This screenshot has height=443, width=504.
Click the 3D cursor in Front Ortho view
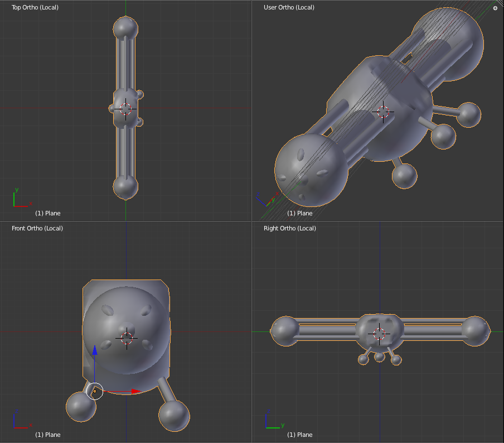[x=127, y=337]
